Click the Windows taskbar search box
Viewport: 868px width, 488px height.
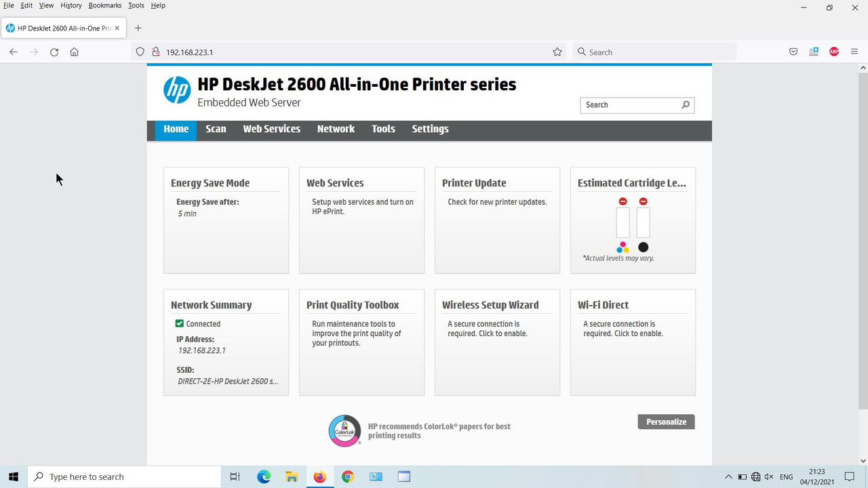(125, 476)
